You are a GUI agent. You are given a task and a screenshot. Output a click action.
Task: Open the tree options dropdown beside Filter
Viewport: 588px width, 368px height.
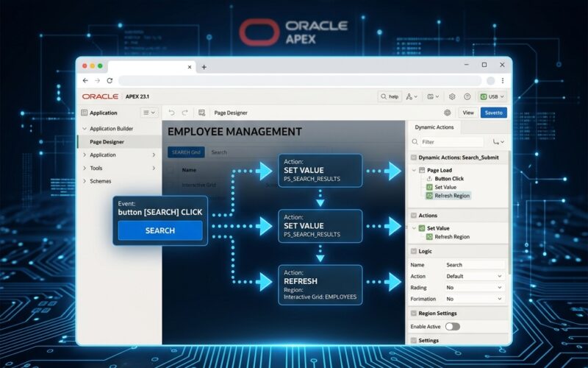click(498, 142)
